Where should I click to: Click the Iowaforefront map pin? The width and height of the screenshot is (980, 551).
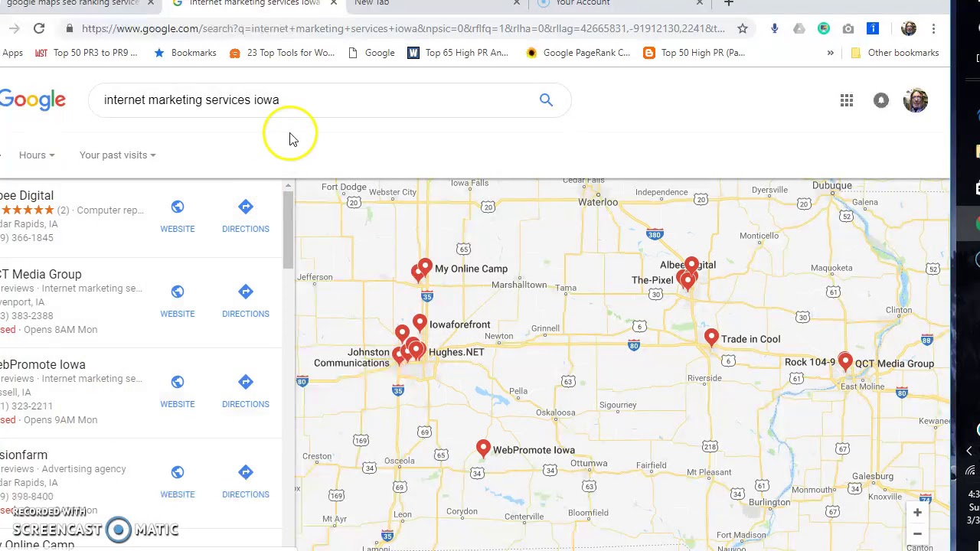point(420,323)
